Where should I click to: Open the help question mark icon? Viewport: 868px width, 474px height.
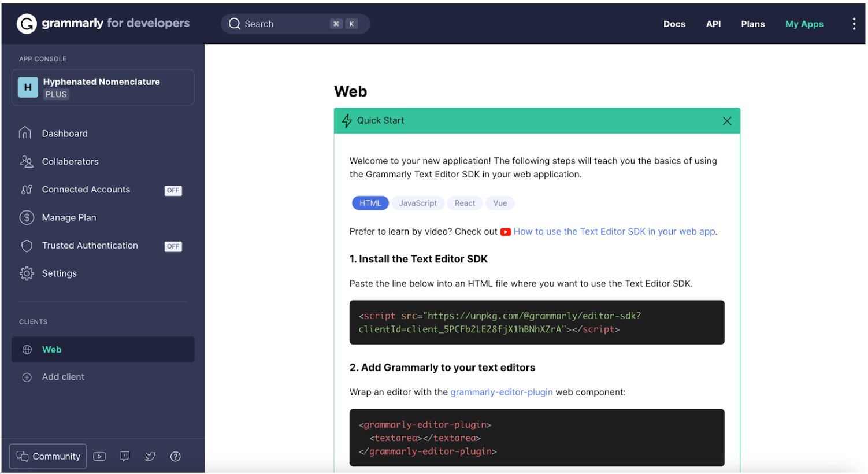click(176, 457)
